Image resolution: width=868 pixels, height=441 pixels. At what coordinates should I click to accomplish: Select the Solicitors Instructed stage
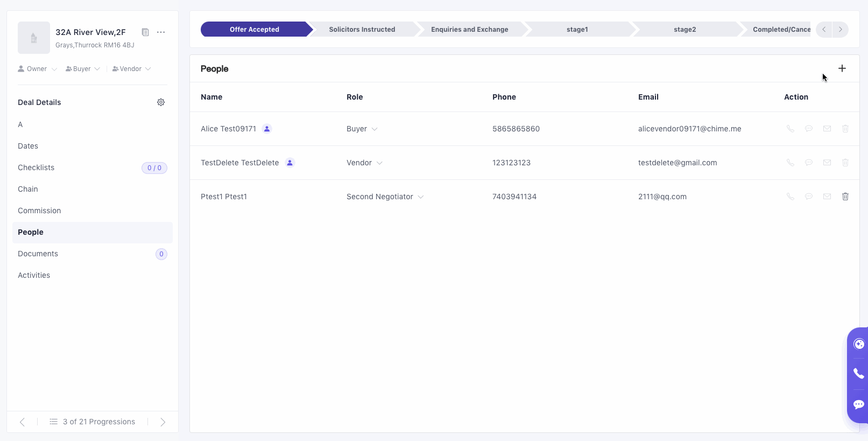point(362,30)
